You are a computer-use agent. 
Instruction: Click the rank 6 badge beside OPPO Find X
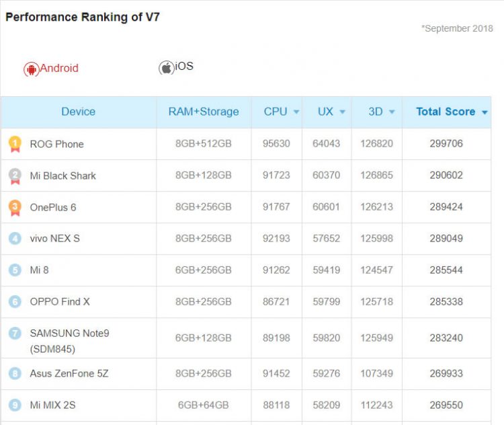coord(15,302)
